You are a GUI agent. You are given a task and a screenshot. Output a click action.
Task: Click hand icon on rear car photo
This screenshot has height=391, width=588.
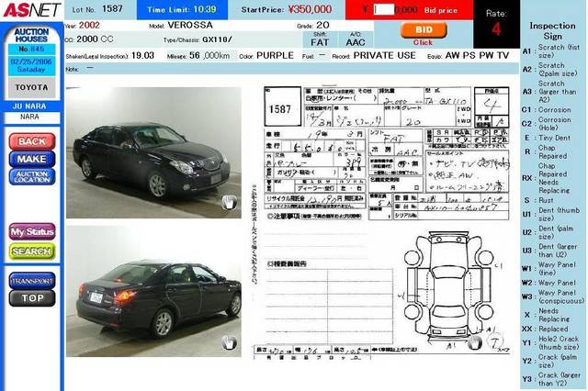coord(229,342)
